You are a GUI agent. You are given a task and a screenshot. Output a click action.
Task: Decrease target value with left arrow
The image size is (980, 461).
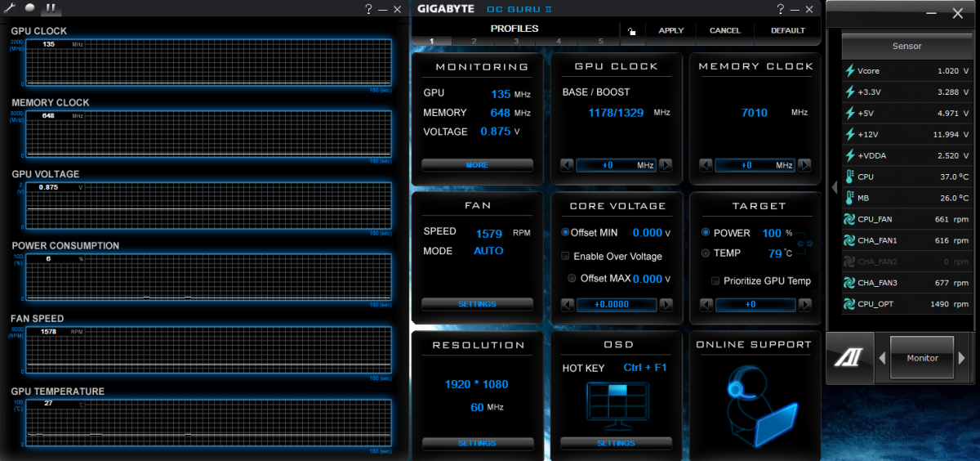point(706,305)
